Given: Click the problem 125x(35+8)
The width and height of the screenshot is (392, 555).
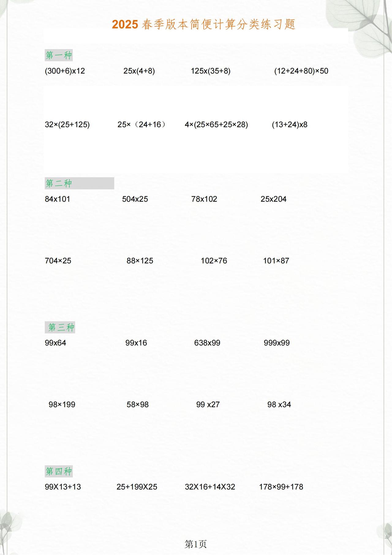Looking at the screenshot, I should pyautogui.click(x=211, y=71).
